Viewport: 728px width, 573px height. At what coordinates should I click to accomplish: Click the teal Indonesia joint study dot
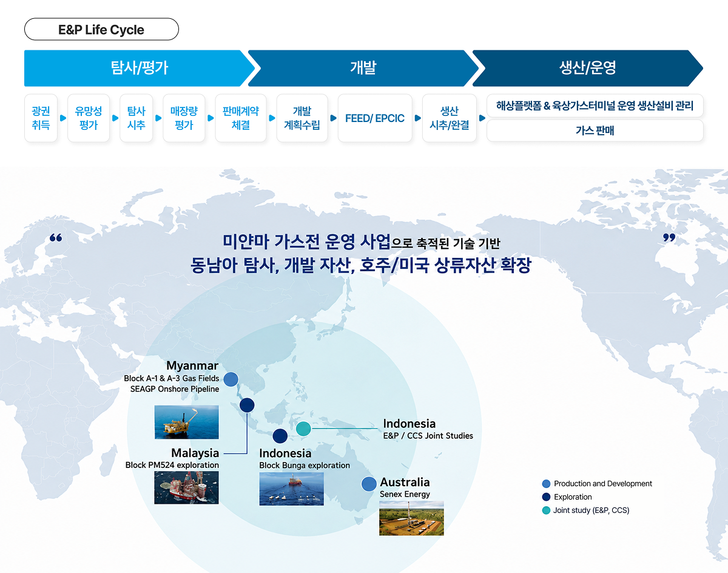click(303, 429)
